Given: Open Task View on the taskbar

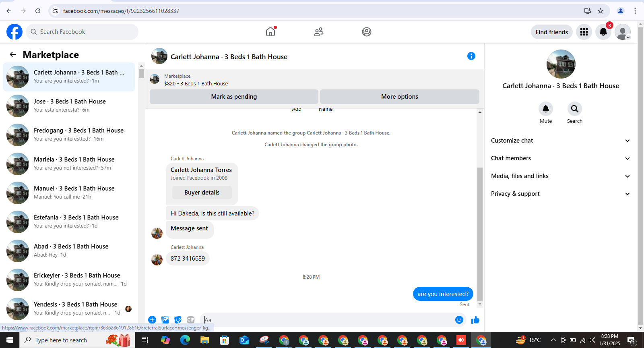Looking at the screenshot, I should pos(145,340).
